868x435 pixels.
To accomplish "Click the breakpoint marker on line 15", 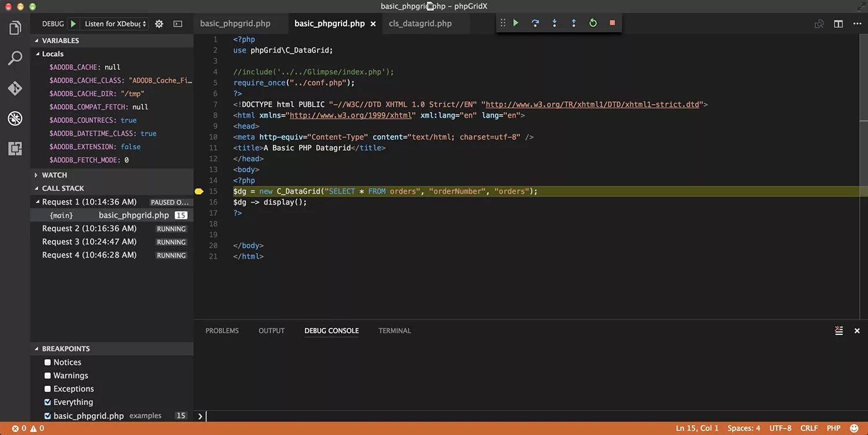I will [x=198, y=191].
